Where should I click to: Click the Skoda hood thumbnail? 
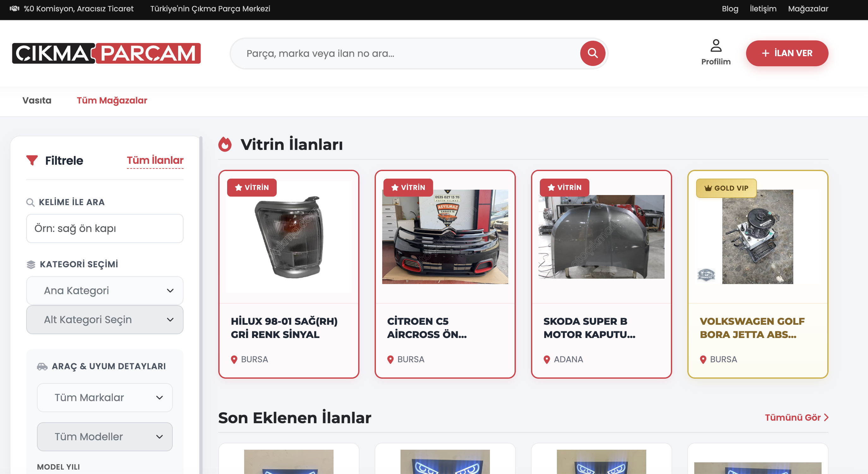[x=601, y=237]
